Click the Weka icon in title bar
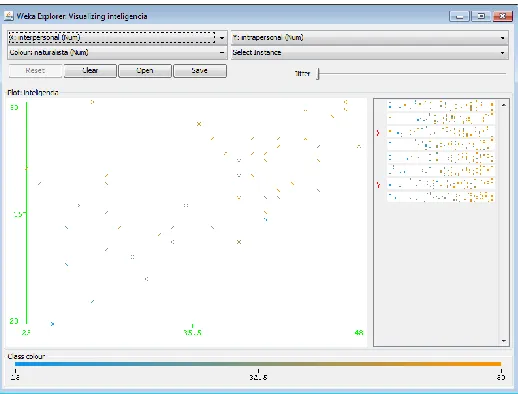Image resolution: width=518 pixels, height=394 pixels. (x=9, y=16)
